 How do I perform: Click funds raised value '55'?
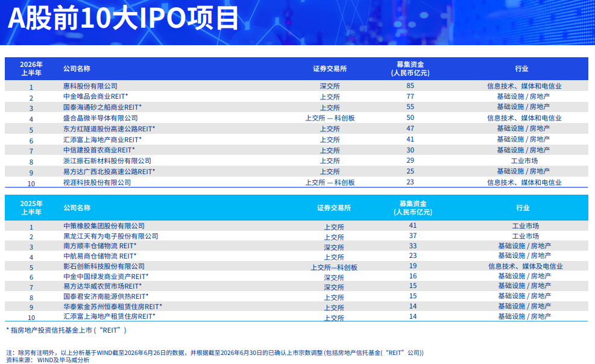pos(410,107)
